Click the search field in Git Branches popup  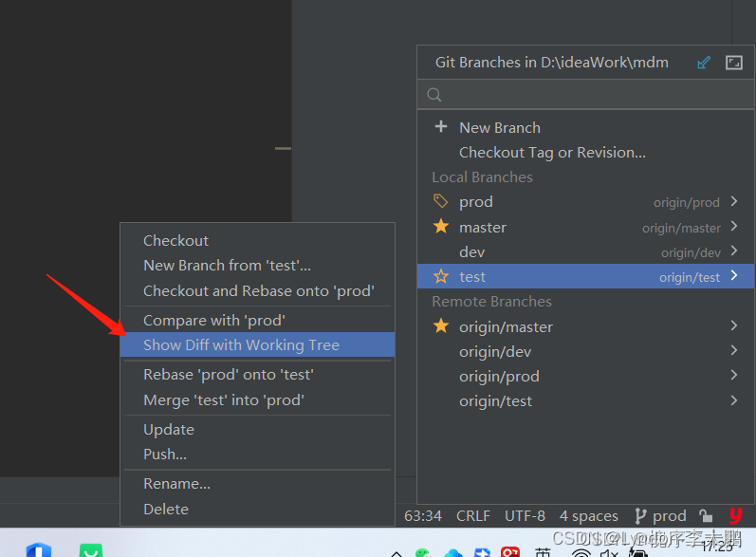(585, 95)
